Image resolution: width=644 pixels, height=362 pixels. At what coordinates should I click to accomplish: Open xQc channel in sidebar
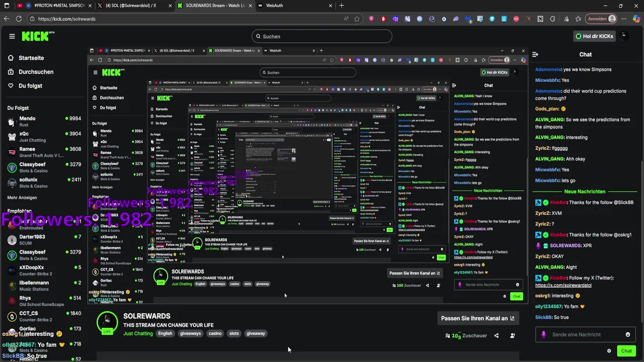44,137
